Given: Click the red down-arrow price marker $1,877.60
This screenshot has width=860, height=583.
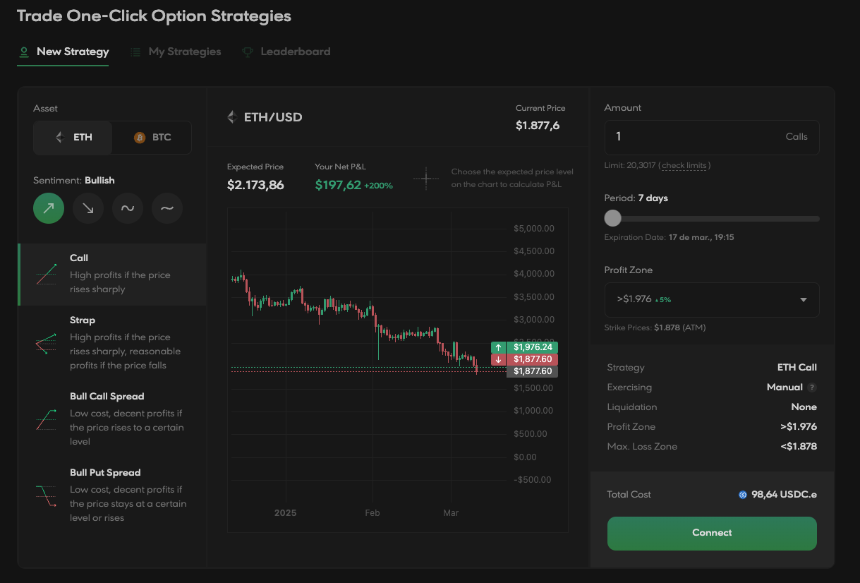Looking at the screenshot, I should (x=524, y=359).
